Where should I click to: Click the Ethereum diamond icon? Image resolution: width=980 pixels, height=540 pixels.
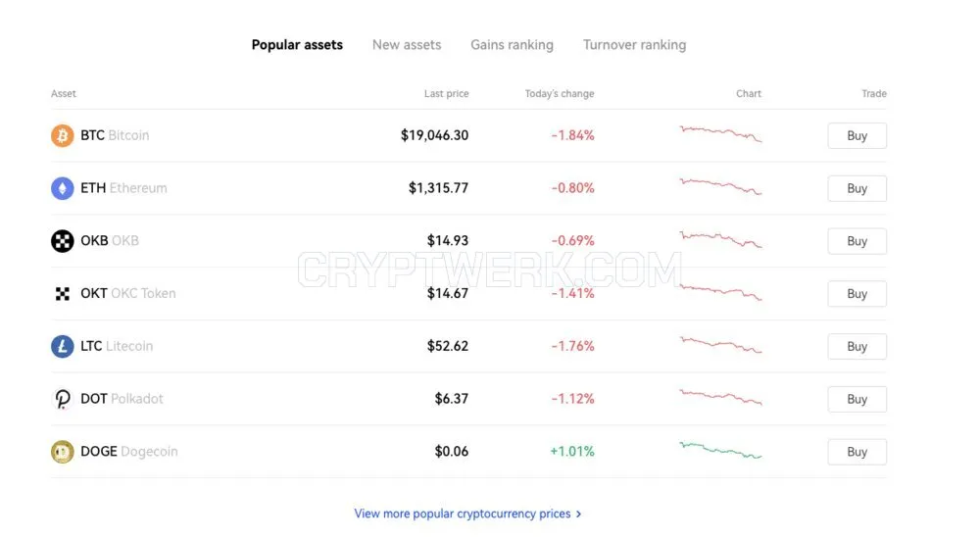(x=62, y=188)
